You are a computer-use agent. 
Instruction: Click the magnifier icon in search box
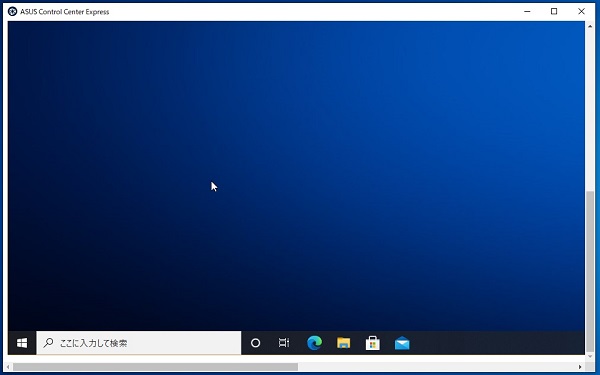point(48,342)
